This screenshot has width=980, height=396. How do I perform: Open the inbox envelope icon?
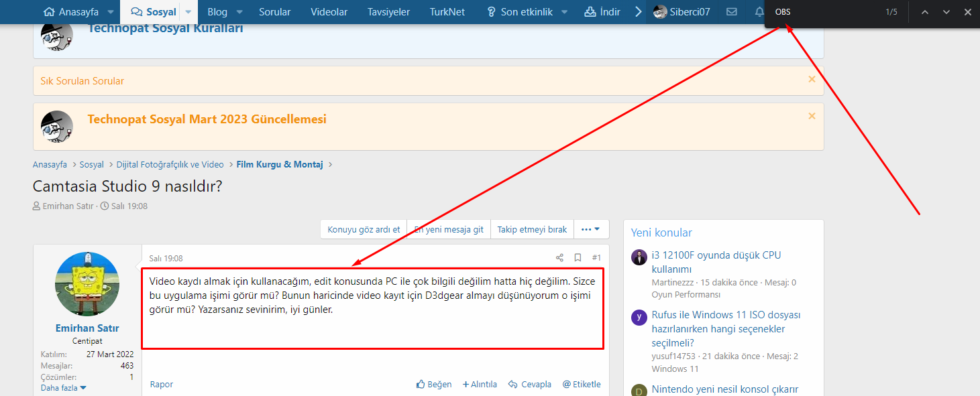(x=732, y=12)
